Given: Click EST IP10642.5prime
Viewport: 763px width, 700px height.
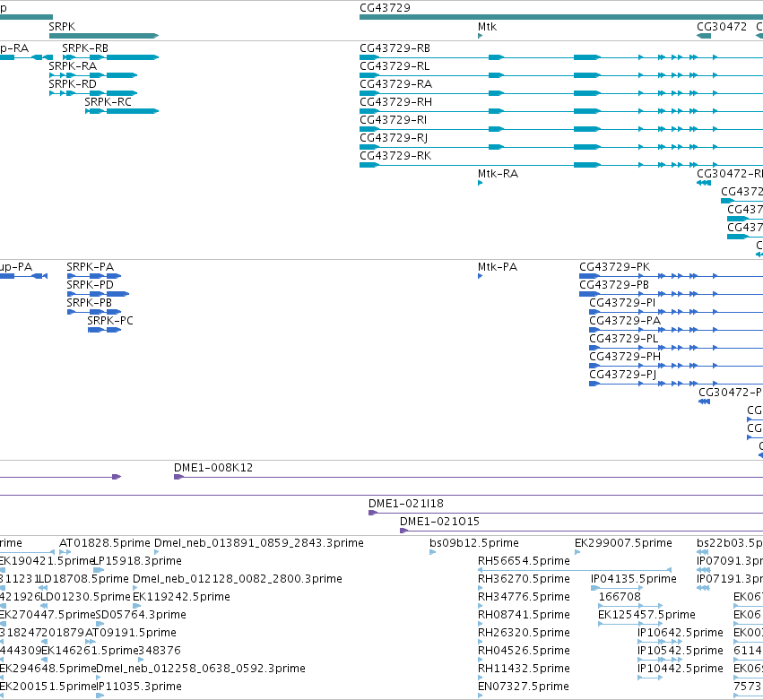Looking at the screenshot, I should [x=681, y=634].
